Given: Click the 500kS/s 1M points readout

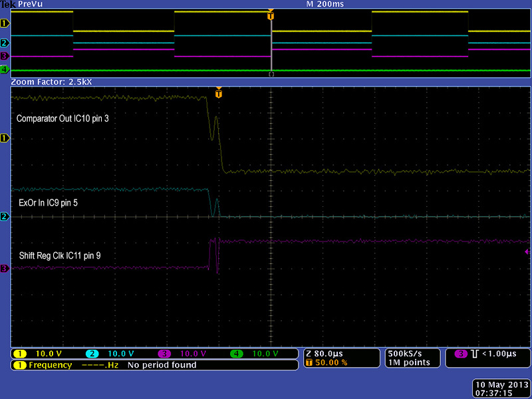Looking at the screenshot, I should pyautogui.click(x=407, y=358).
